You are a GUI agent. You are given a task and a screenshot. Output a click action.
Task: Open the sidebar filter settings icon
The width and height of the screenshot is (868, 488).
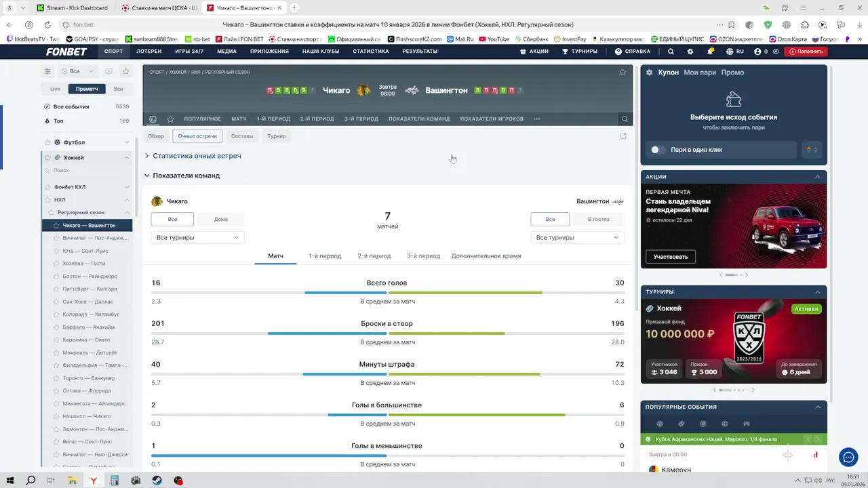coord(47,71)
